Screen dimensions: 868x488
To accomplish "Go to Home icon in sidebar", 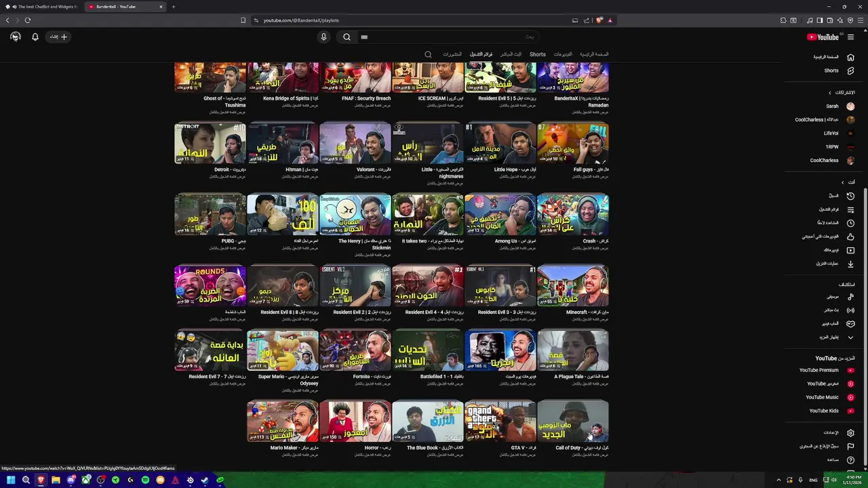I will tap(850, 57).
